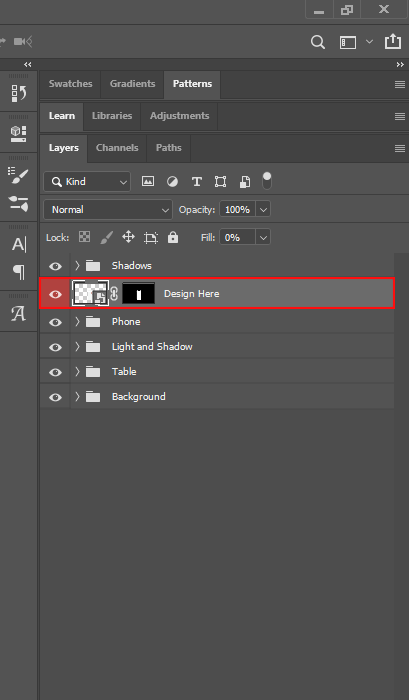
Task: Hide the Background group
Action: pos(55,397)
